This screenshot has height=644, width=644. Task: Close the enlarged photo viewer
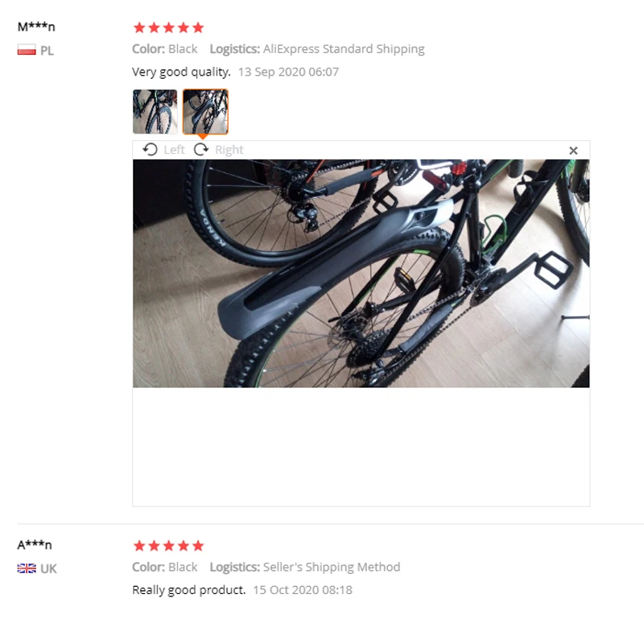pyautogui.click(x=573, y=151)
